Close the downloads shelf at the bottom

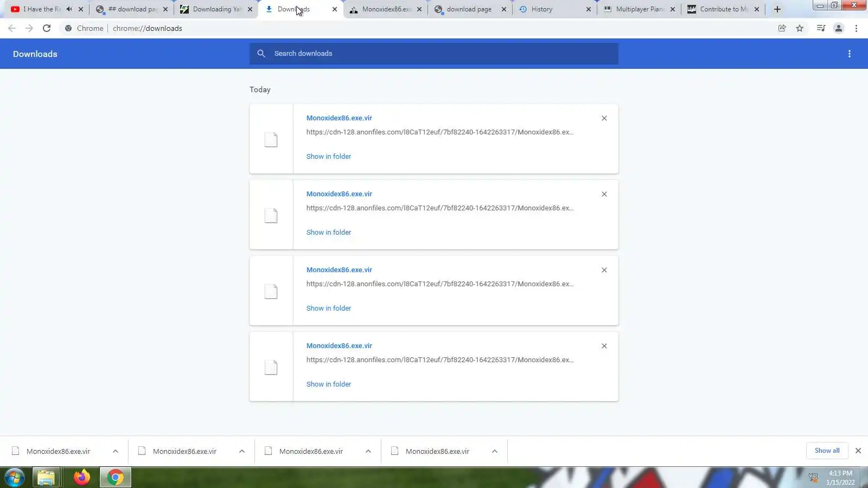(x=858, y=451)
